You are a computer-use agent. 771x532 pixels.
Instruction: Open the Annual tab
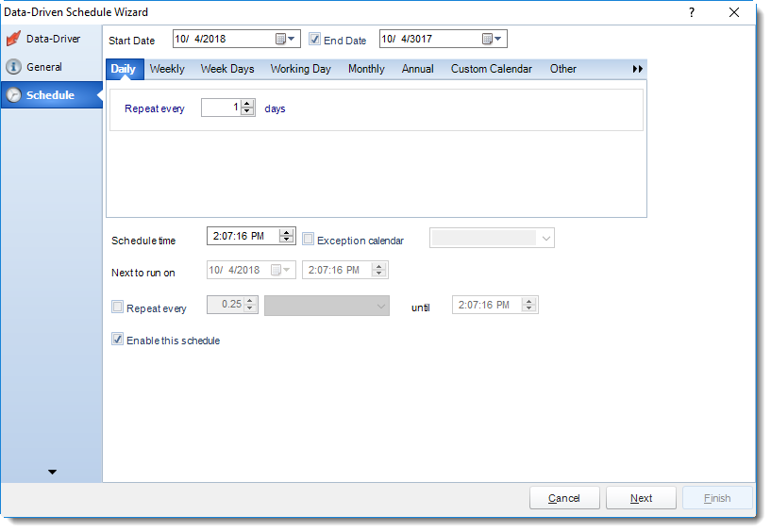pos(417,69)
